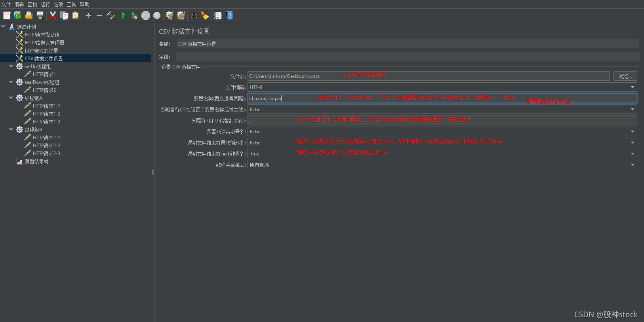This screenshot has width=644, height=322.
Task: Click the minus Collapse All icon
Action: click(99, 15)
